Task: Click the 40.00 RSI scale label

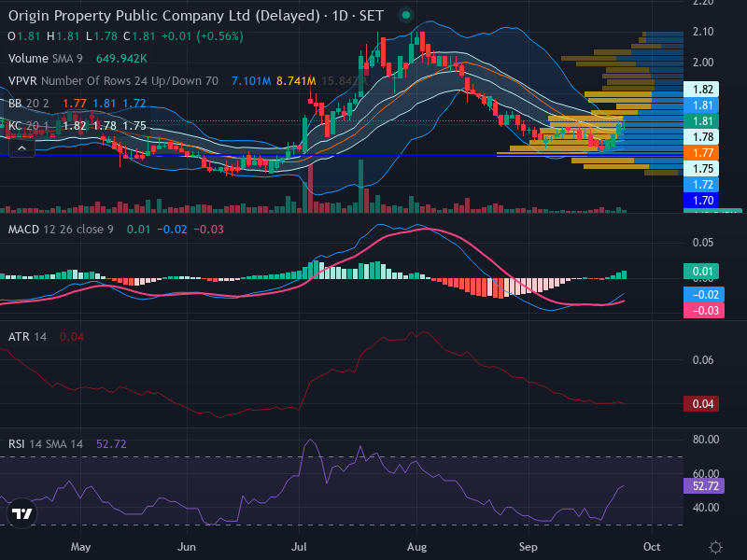Action: point(706,508)
